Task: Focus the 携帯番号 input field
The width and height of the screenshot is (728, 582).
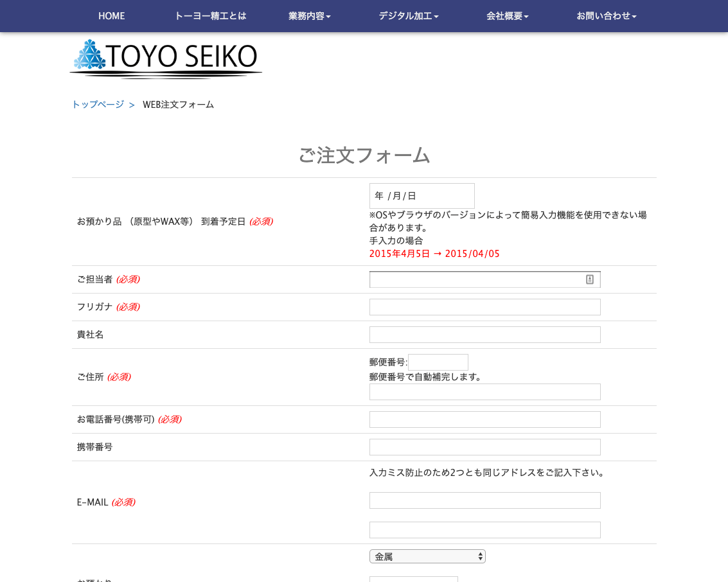Action: (x=484, y=447)
